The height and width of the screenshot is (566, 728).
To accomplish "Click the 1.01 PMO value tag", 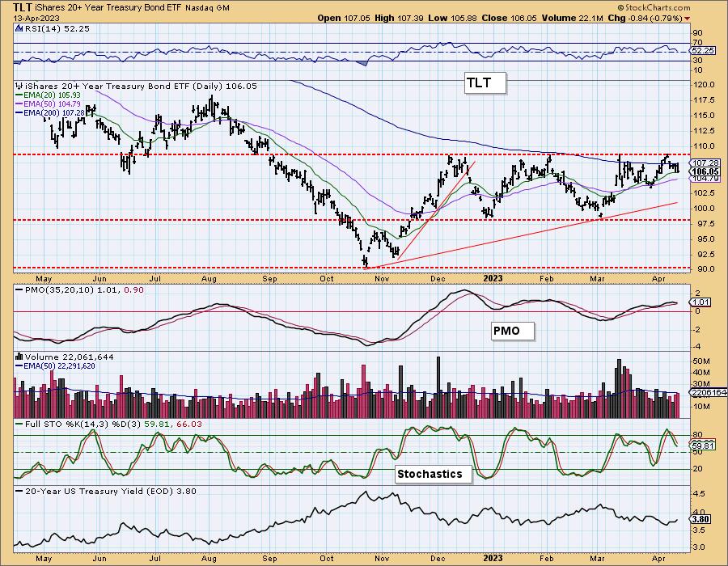I will tap(701, 302).
